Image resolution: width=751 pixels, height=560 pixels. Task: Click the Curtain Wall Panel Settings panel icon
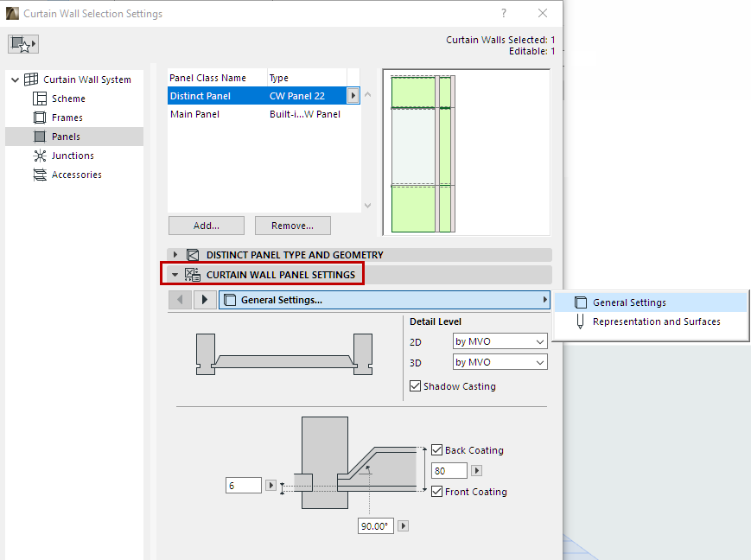click(193, 273)
